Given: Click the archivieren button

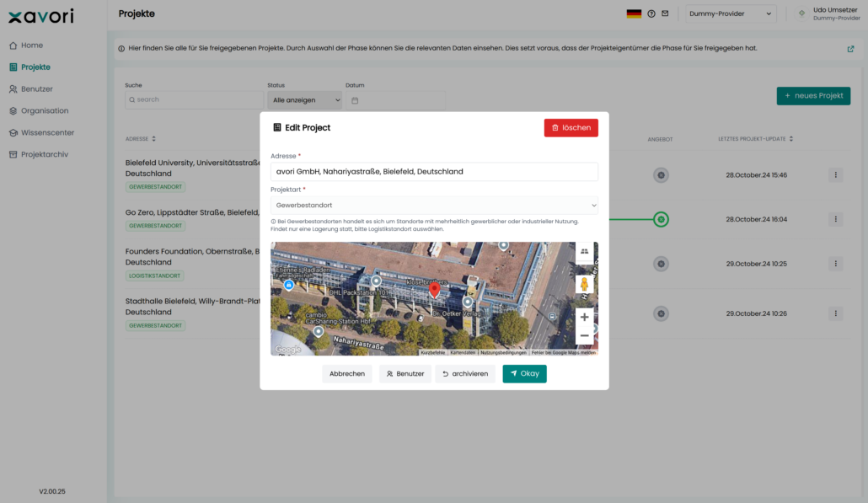Looking at the screenshot, I should click(x=465, y=374).
